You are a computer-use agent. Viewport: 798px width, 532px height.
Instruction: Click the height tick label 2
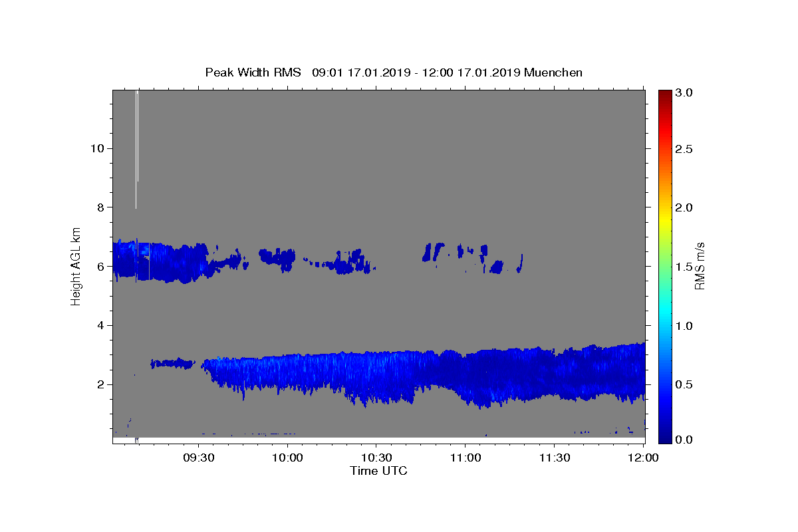tap(100, 385)
